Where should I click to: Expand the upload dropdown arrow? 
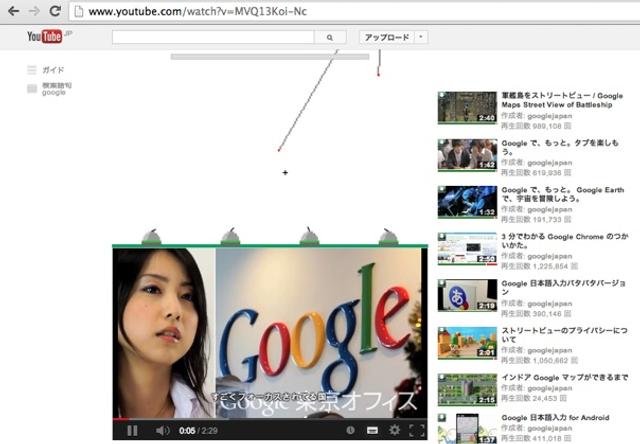tap(421, 37)
